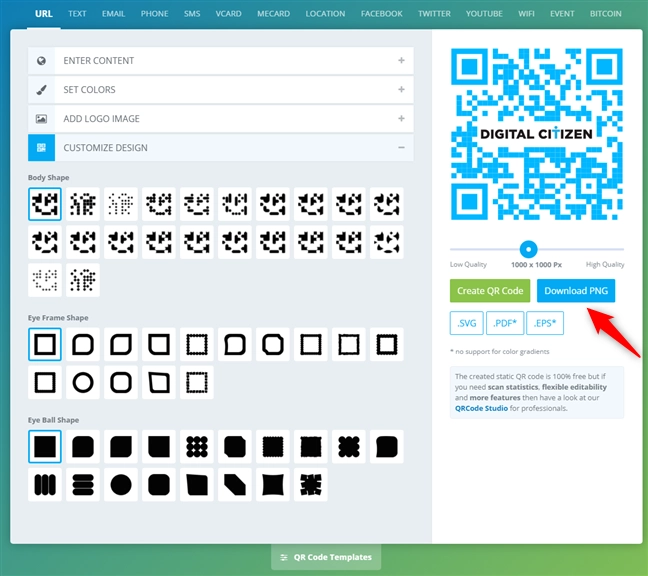Open the TEXT tab
This screenshot has width=648, height=576.
(x=77, y=14)
